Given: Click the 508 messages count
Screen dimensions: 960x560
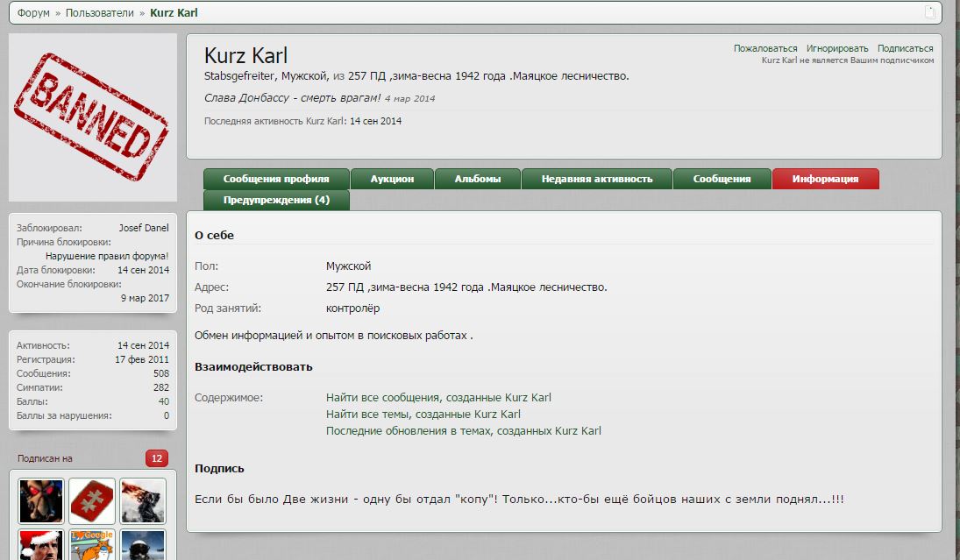Looking at the screenshot, I should click(x=161, y=373).
